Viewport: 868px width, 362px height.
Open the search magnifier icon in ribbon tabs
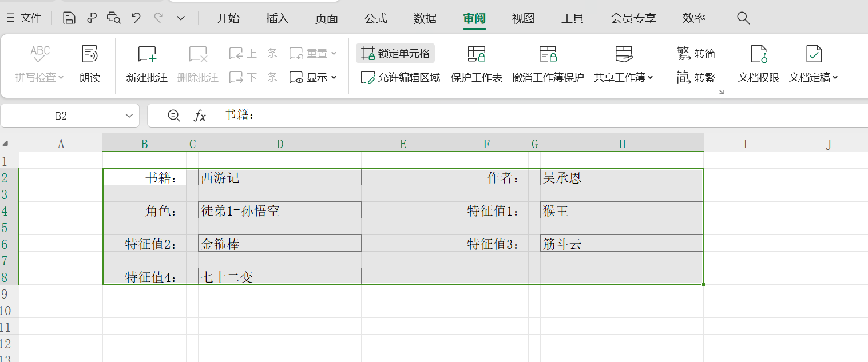[743, 18]
